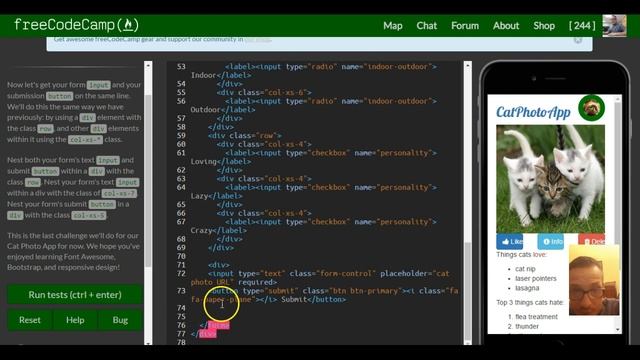640x360 pixels.
Task: Click line number 74 in the editor
Action: [181, 308]
